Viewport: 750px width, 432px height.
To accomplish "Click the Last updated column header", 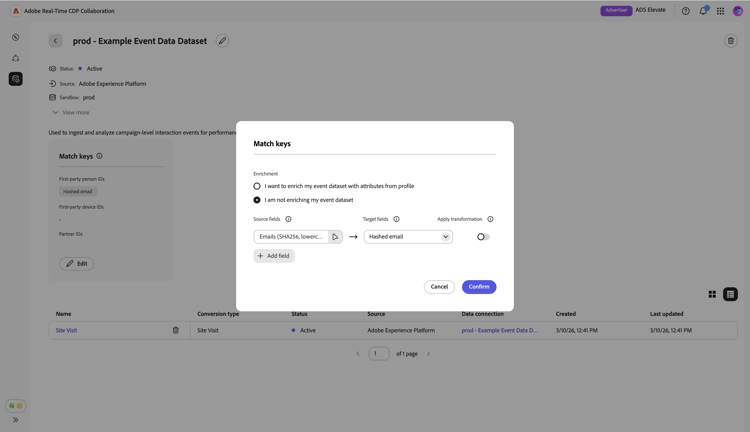I will pos(666,314).
